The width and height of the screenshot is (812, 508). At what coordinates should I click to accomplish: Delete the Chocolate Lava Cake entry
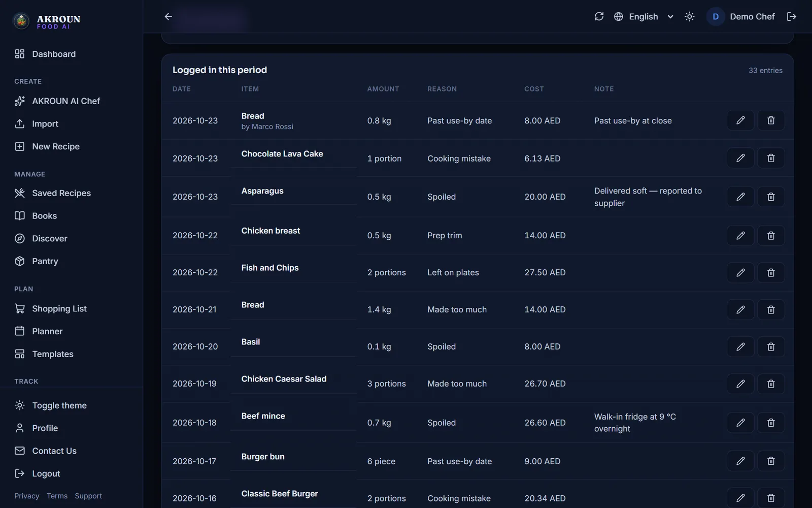[771, 158]
